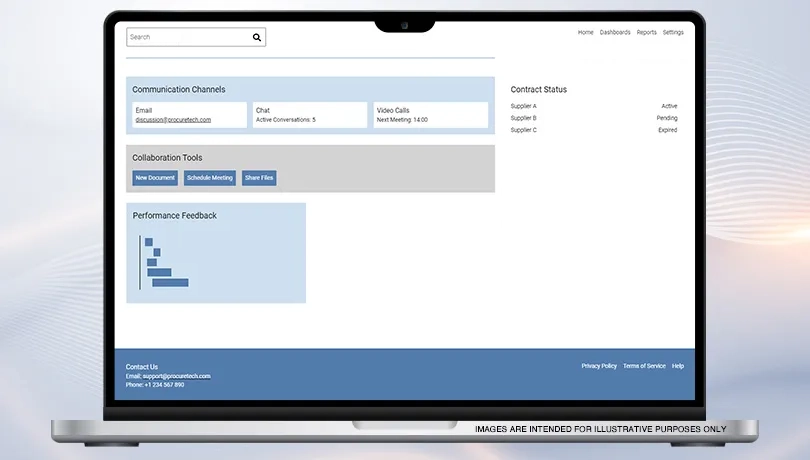Click the longest bar in Performance Feedback chart
This screenshot has height=460, width=810.
[x=170, y=283]
